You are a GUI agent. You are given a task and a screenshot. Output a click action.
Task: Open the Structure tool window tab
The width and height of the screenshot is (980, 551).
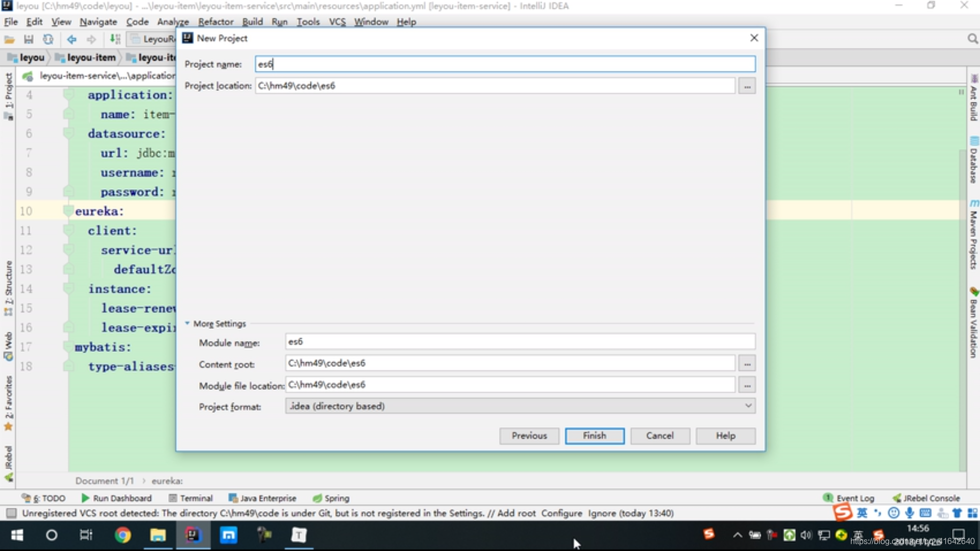tap(8, 288)
